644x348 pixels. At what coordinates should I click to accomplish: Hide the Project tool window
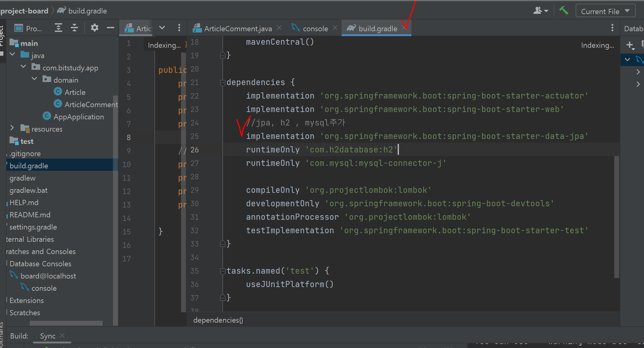pyautogui.click(x=111, y=28)
